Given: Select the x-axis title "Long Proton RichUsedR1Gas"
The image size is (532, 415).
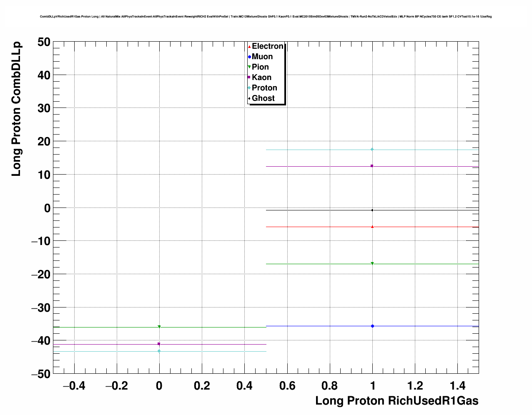Looking at the screenshot, I should coord(396,401).
